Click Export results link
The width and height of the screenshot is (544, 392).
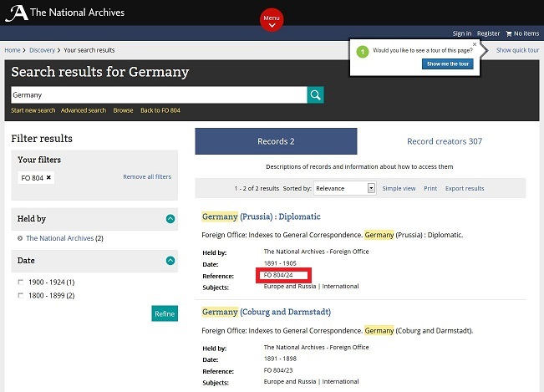(465, 189)
